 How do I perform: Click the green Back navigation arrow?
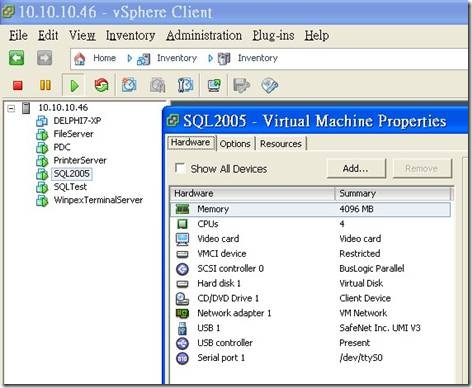[x=16, y=58]
